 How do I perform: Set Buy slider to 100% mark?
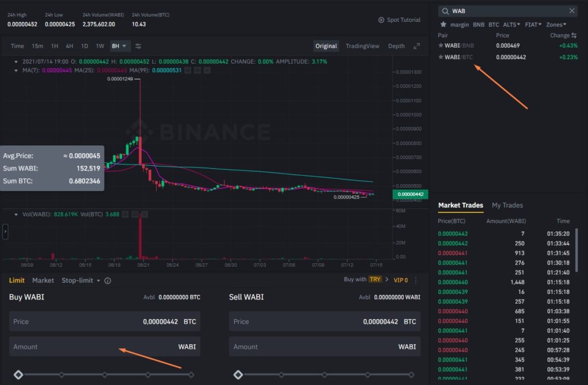coord(191,375)
